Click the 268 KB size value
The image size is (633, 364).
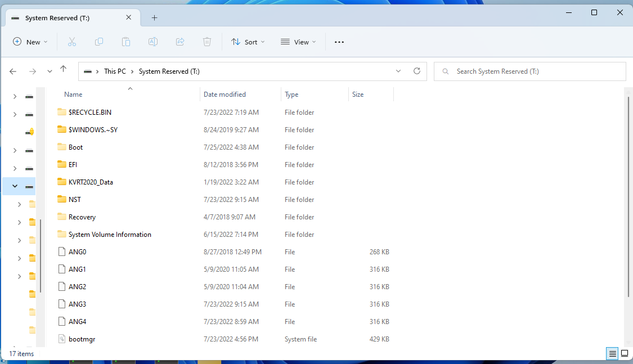click(379, 252)
